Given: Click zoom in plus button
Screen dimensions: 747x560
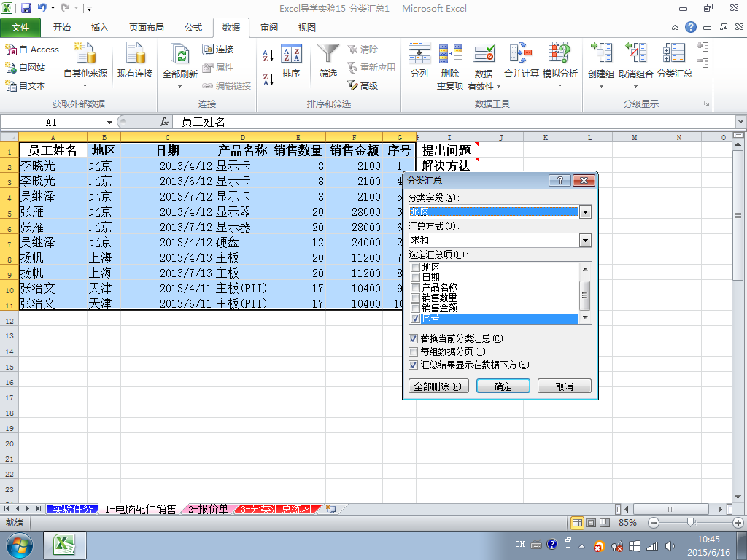Looking at the screenshot, I should tap(738, 522).
